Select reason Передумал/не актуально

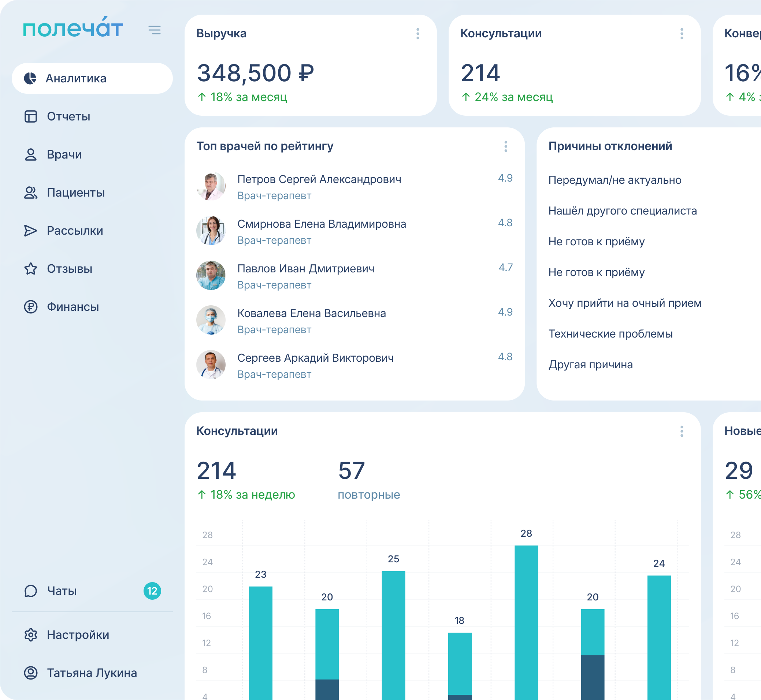click(x=615, y=180)
